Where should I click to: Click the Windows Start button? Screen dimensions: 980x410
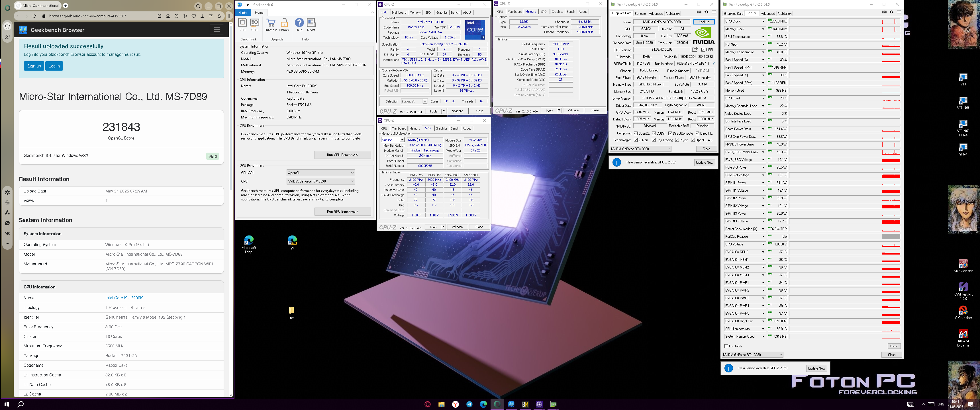pos(7,404)
